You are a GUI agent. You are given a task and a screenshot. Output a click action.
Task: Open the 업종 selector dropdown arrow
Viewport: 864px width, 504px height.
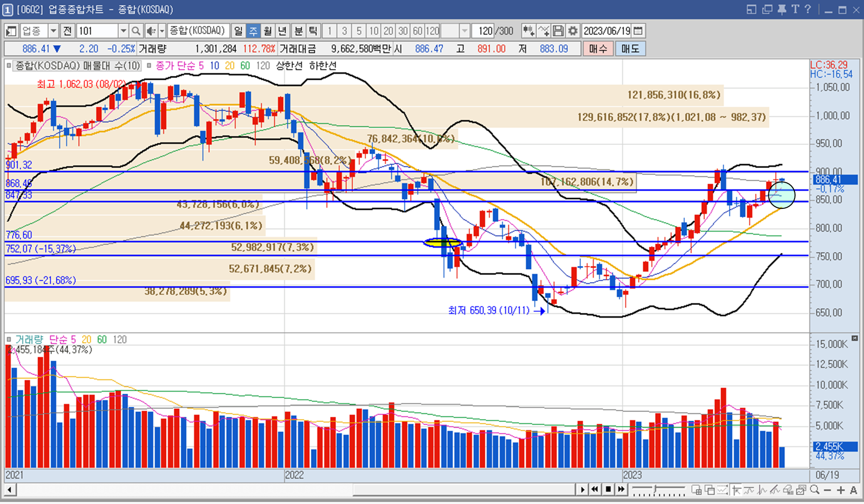coord(53,31)
